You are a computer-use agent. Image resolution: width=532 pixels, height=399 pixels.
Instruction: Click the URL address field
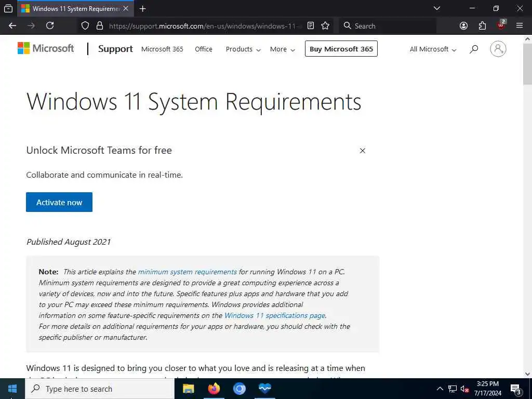(x=205, y=26)
